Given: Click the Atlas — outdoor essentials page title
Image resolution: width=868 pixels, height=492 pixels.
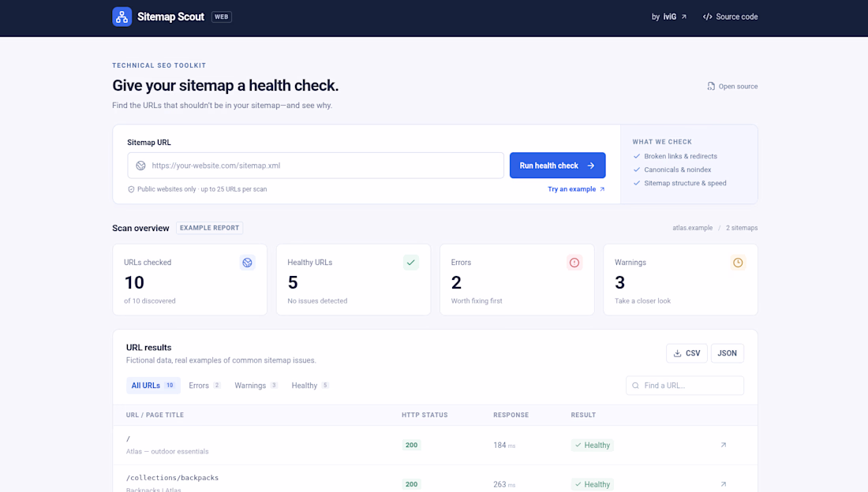Looking at the screenshot, I should pyautogui.click(x=167, y=452).
